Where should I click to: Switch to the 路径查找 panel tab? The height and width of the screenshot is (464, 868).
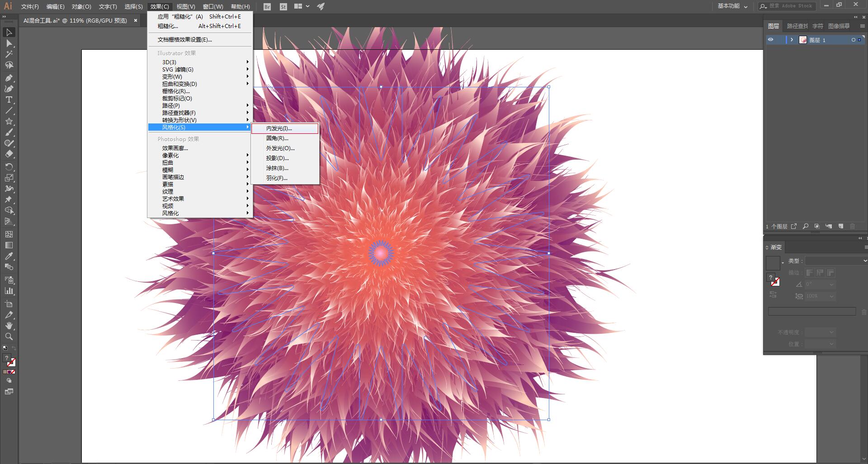point(797,26)
